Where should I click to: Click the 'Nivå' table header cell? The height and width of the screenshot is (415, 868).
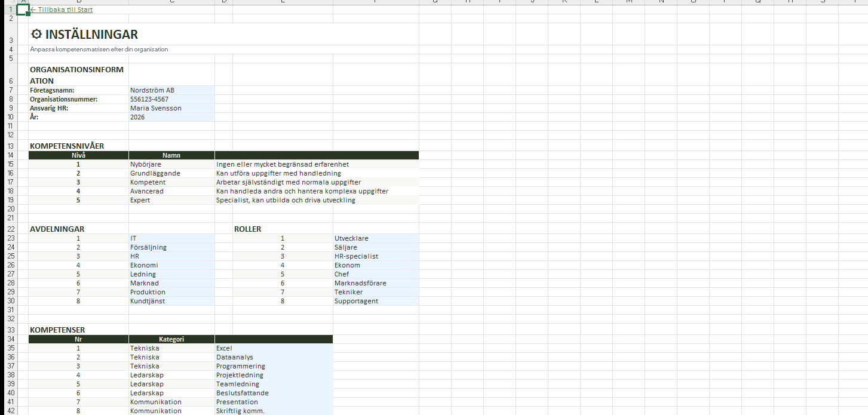(78, 155)
